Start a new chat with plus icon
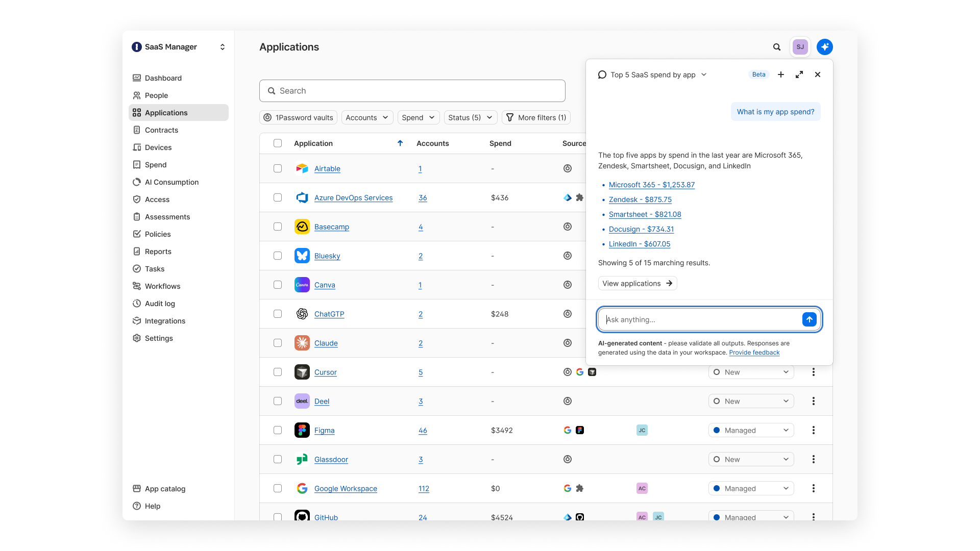The height and width of the screenshot is (551, 980). 781,74
